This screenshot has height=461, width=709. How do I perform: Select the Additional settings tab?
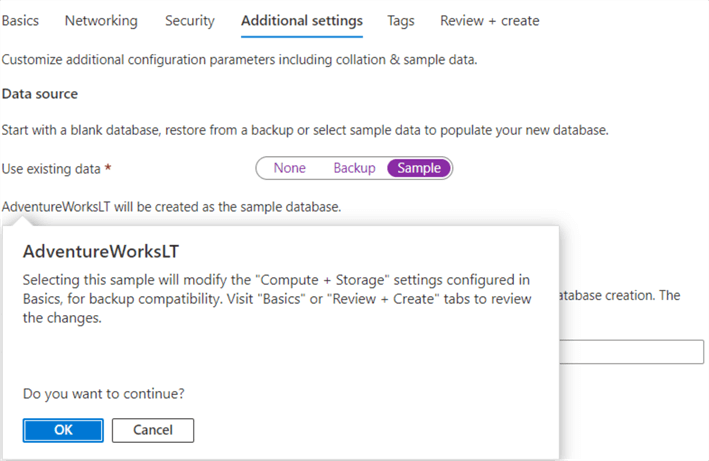click(302, 20)
